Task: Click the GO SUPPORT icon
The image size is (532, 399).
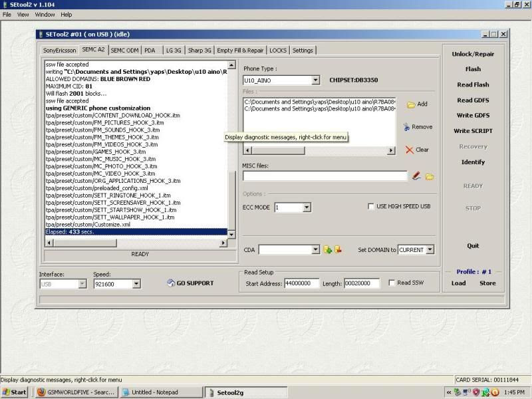Action: (x=171, y=283)
